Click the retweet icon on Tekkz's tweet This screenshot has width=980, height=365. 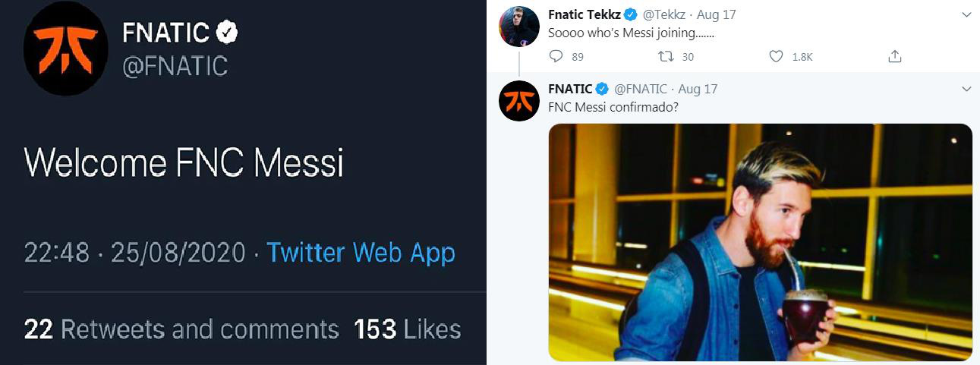click(666, 56)
